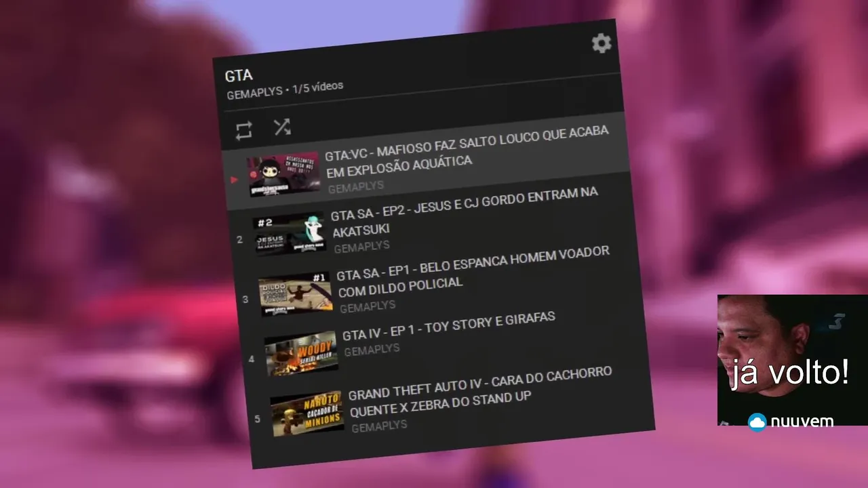Select GTA IV - EP 1 - Toy Story e Girafas
The image size is (868, 488).
449,325
